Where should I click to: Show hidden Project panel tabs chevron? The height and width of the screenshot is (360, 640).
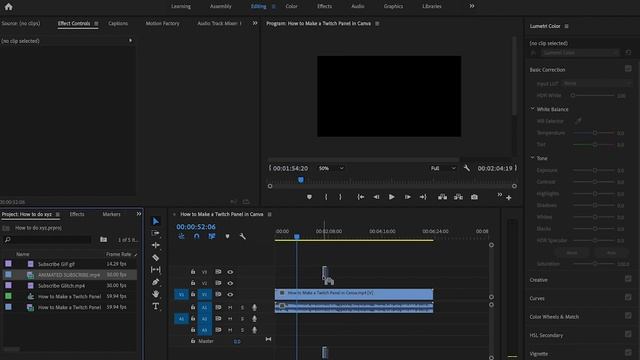coord(139,214)
